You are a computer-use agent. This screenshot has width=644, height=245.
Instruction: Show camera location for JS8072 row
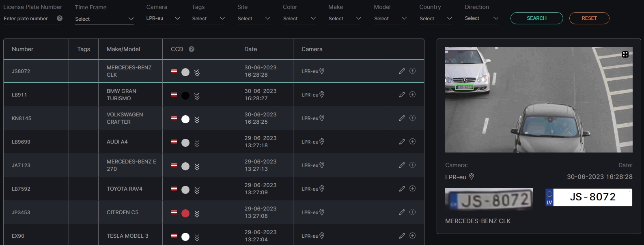pos(322,71)
